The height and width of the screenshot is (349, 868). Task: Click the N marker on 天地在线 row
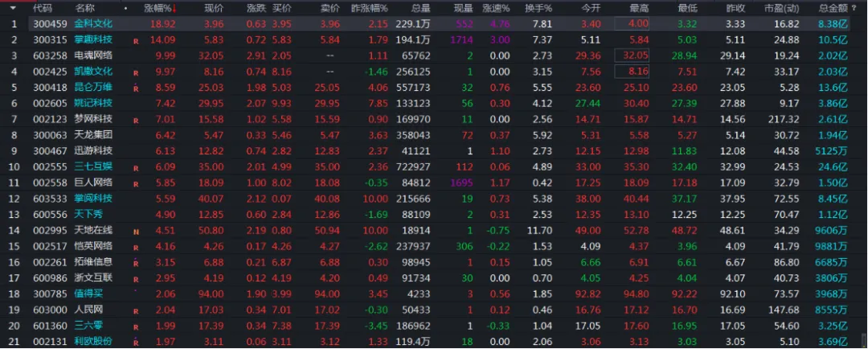pyautogui.click(x=136, y=232)
